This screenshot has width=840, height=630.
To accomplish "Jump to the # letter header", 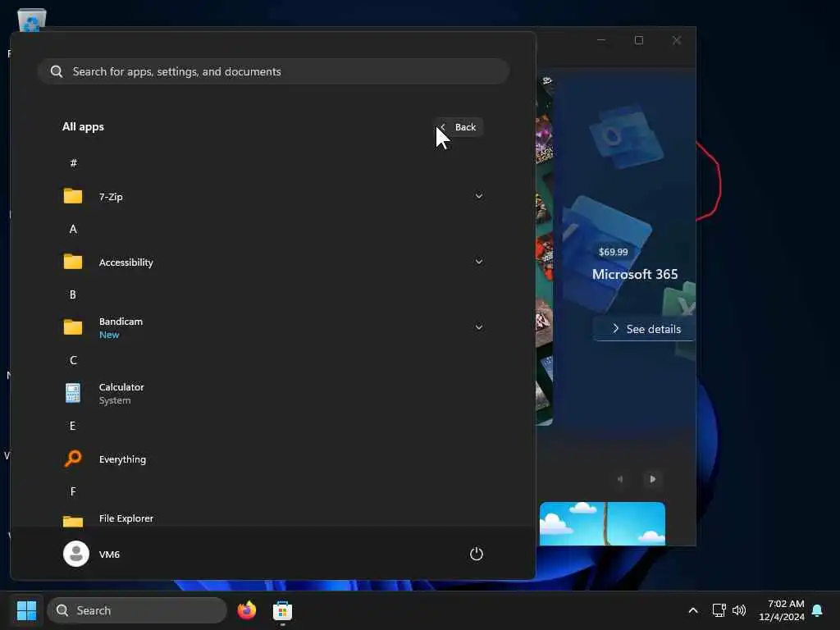I will coord(73,163).
